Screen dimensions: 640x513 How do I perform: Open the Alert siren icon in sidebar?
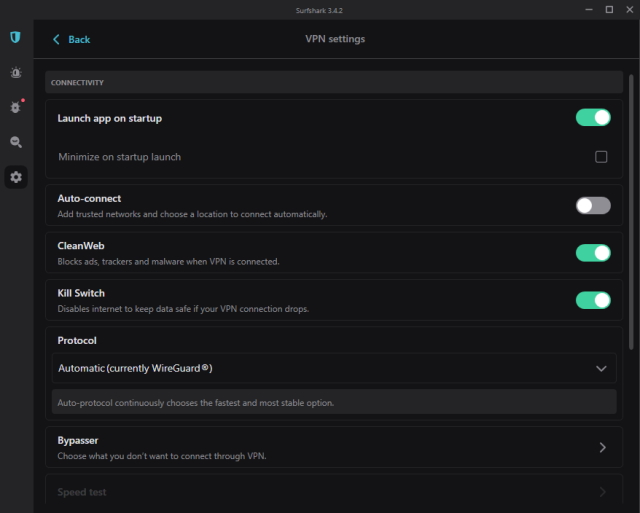pos(16,73)
